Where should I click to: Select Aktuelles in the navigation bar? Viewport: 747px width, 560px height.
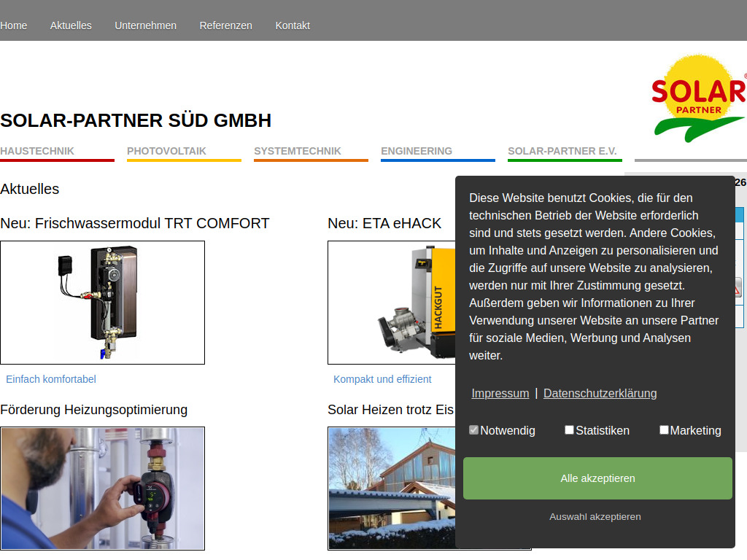click(71, 25)
